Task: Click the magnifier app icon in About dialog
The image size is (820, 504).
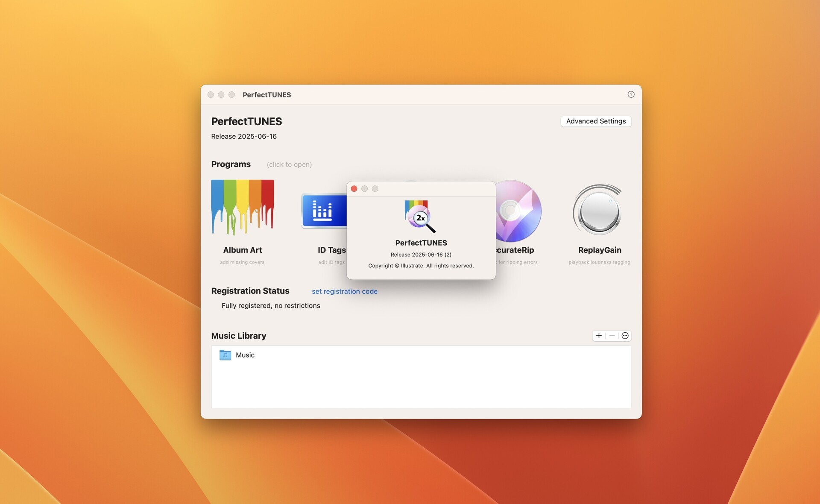Action: 420,216
